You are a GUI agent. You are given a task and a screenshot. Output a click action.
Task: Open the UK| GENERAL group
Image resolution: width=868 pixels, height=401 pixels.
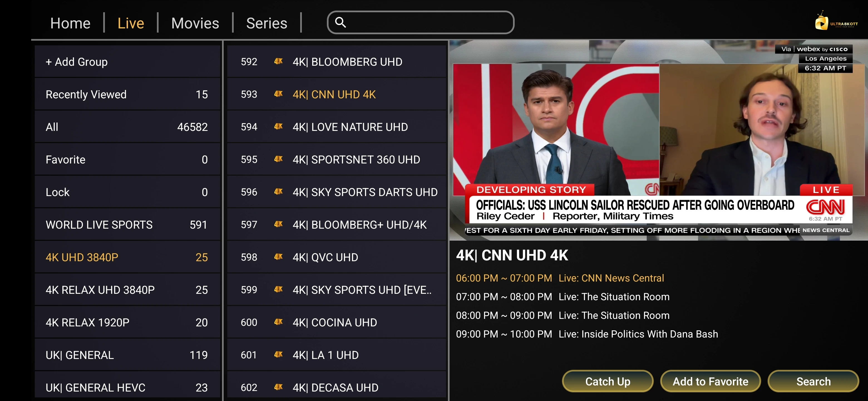click(127, 355)
